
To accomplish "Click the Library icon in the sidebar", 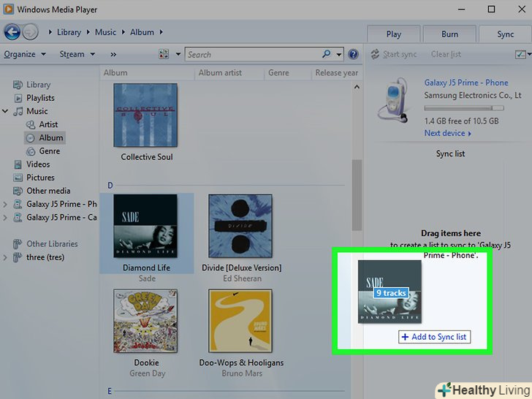I will (18, 85).
